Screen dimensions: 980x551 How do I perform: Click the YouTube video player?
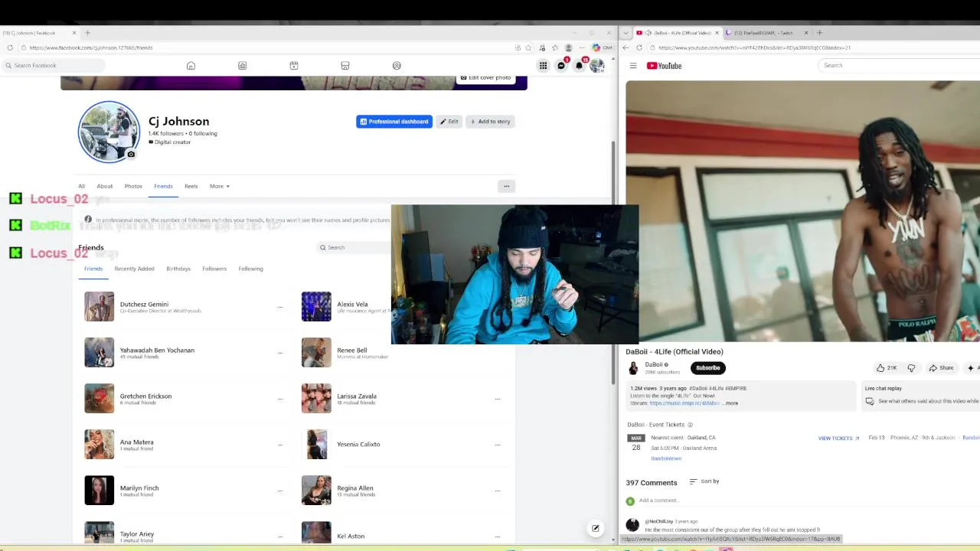point(802,211)
